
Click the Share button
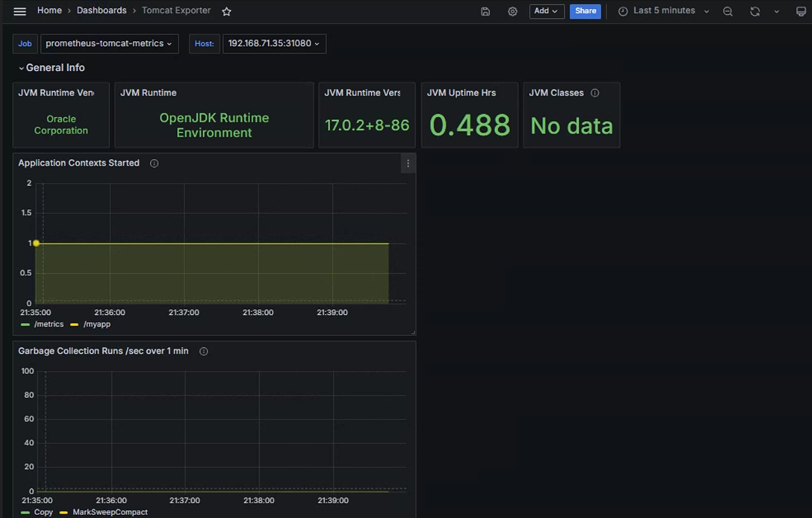[x=585, y=11]
